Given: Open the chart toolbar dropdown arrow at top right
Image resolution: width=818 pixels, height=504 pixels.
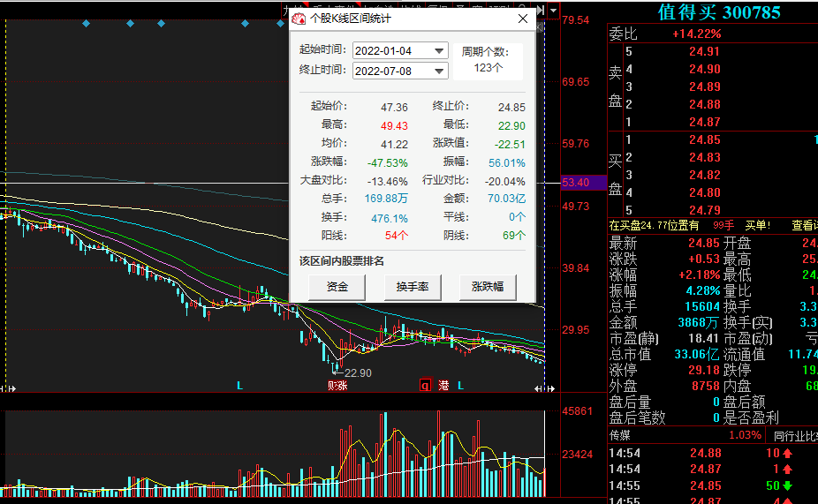Looking at the screenshot, I should [x=554, y=11].
